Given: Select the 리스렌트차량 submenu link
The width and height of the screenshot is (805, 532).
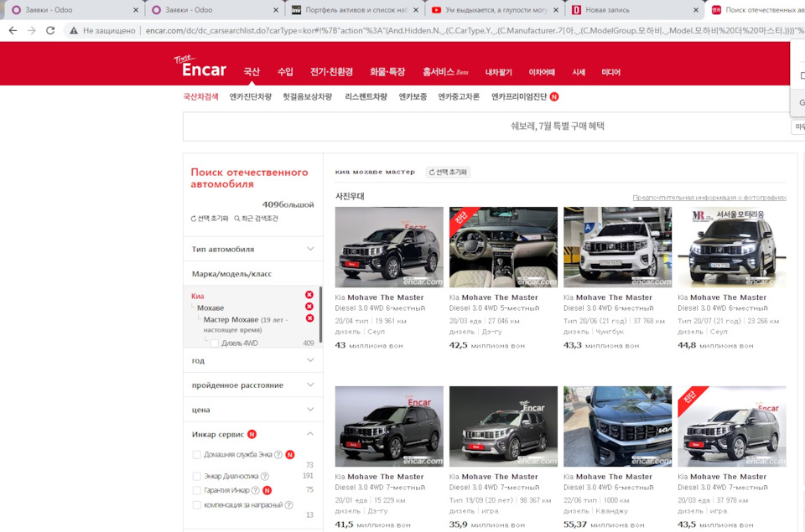Looking at the screenshot, I should click(366, 96).
